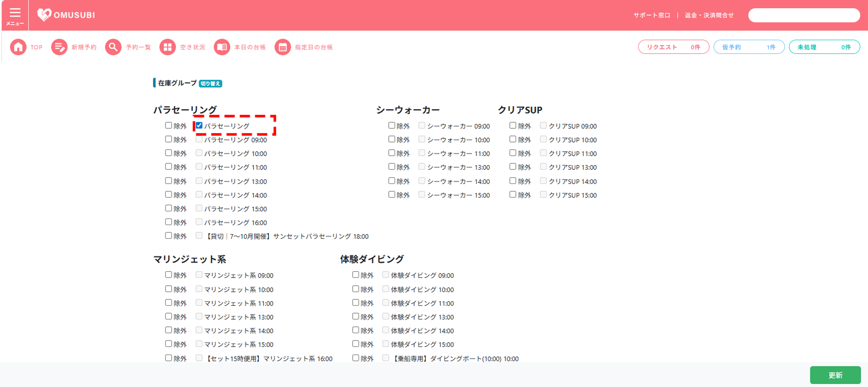Viewport: 868px width, 387px height.
Task: Click the 体験ダイビング group heading
Action: pos(372,259)
